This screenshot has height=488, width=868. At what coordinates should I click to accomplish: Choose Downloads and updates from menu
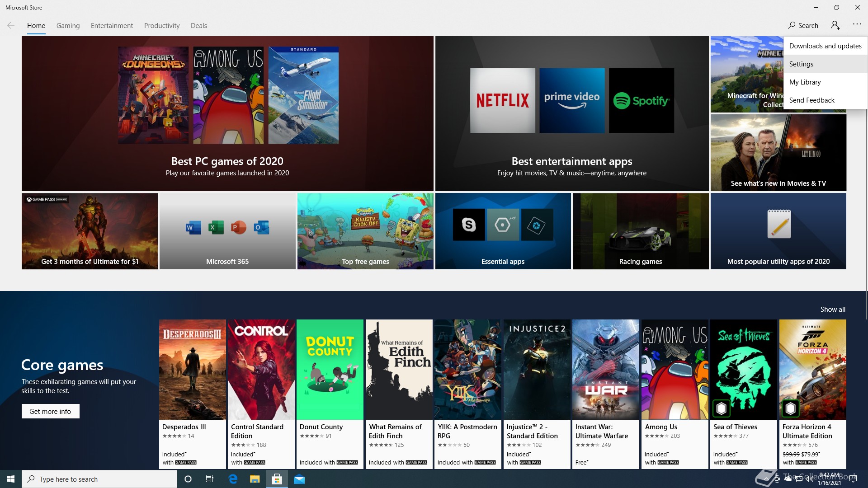point(825,46)
